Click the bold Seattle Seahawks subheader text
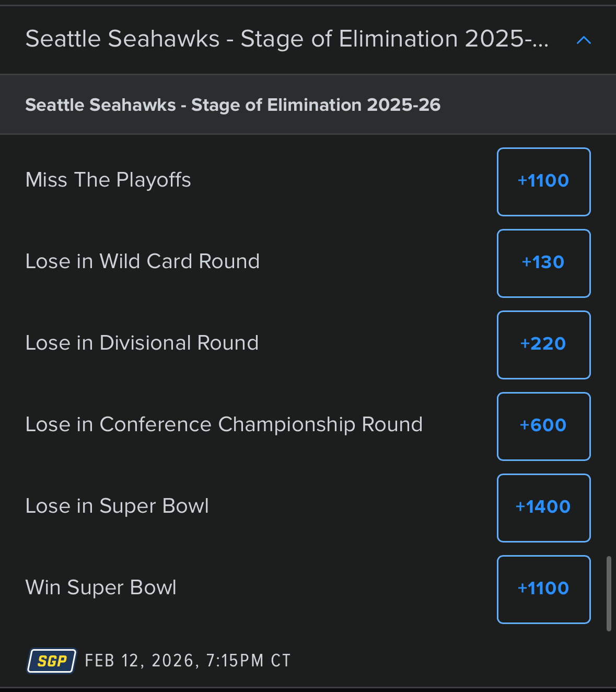Image resolution: width=616 pixels, height=692 pixels. [100, 105]
